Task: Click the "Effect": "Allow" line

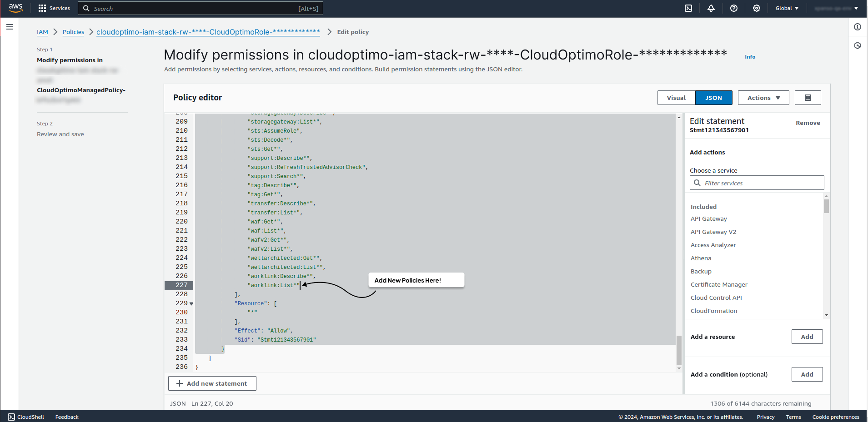Action: coord(263,331)
